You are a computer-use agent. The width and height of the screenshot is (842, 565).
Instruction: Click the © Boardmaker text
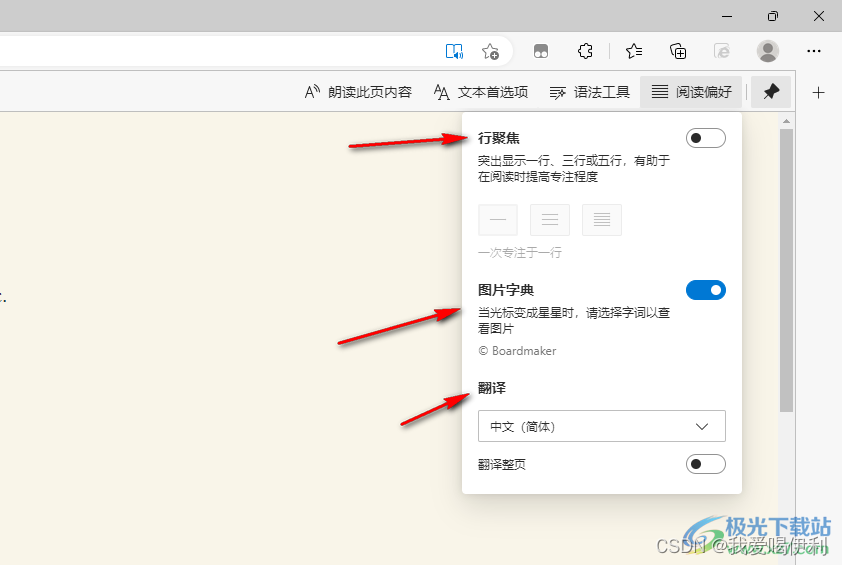click(517, 351)
